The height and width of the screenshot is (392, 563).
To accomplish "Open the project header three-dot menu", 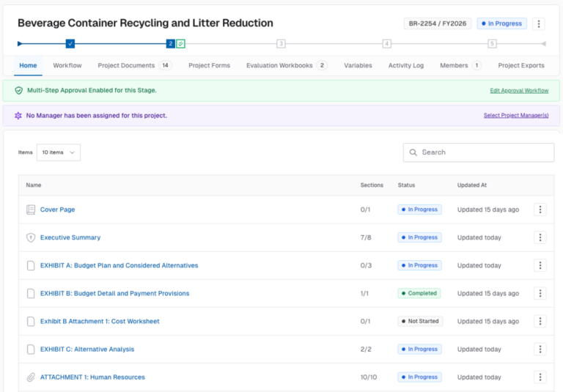I will (x=539, y=23).
